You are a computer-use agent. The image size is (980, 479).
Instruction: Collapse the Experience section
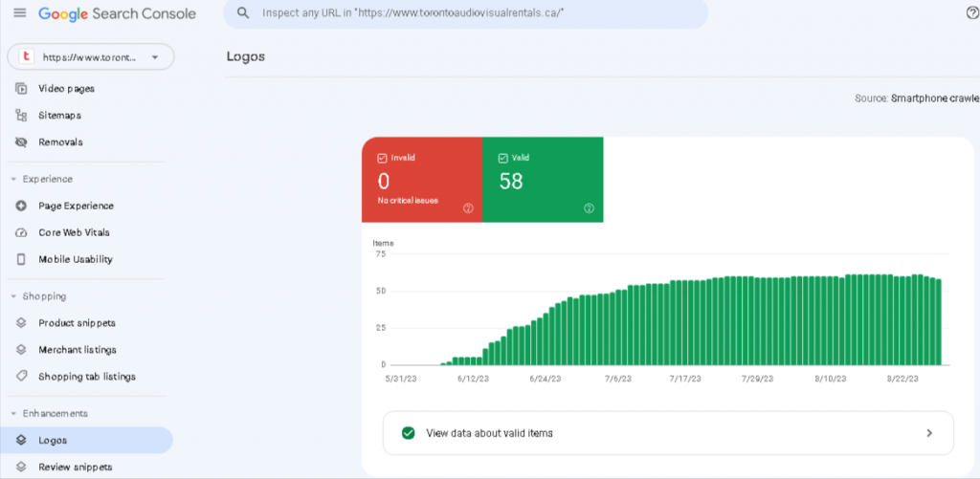[13, 179]
